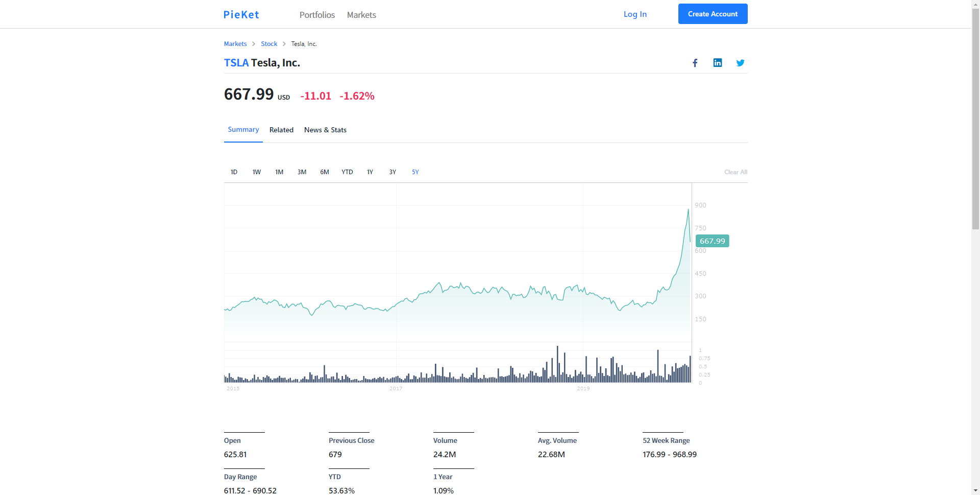Click the 2017 label on chart axis
This screenshot has width=980, height=495.
click(x=396, y=389)
